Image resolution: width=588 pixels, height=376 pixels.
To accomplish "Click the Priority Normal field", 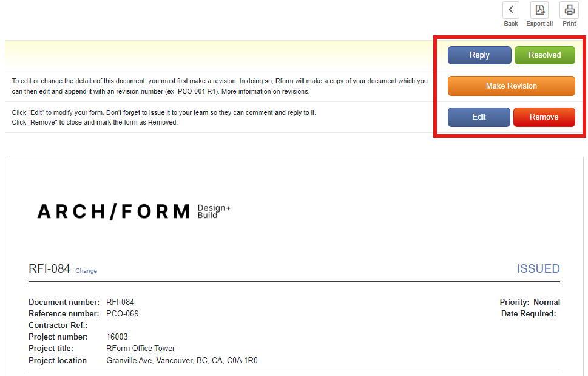I will pos(530,302).
